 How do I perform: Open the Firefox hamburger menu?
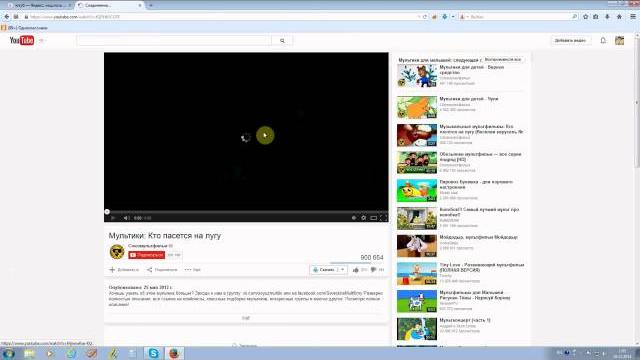coord(633,17)
